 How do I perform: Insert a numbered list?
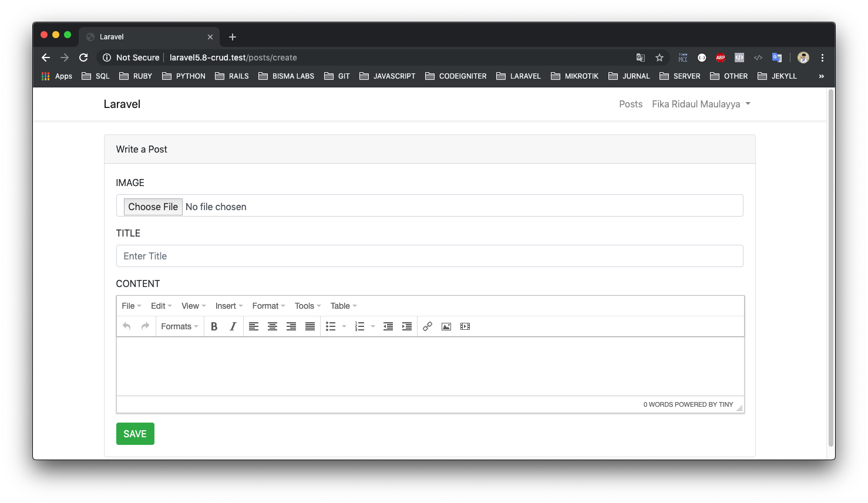[360, 326]
